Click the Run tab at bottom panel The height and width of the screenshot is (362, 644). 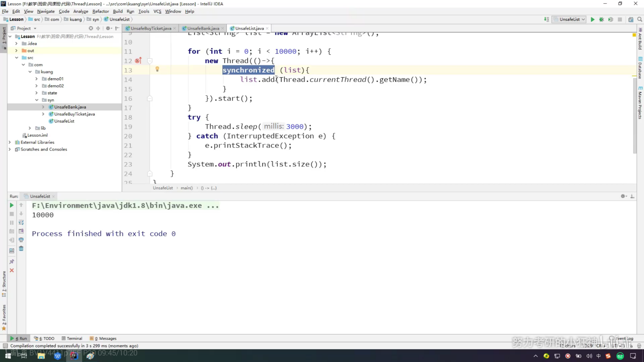pyautogui.click(x=21, y=338)
